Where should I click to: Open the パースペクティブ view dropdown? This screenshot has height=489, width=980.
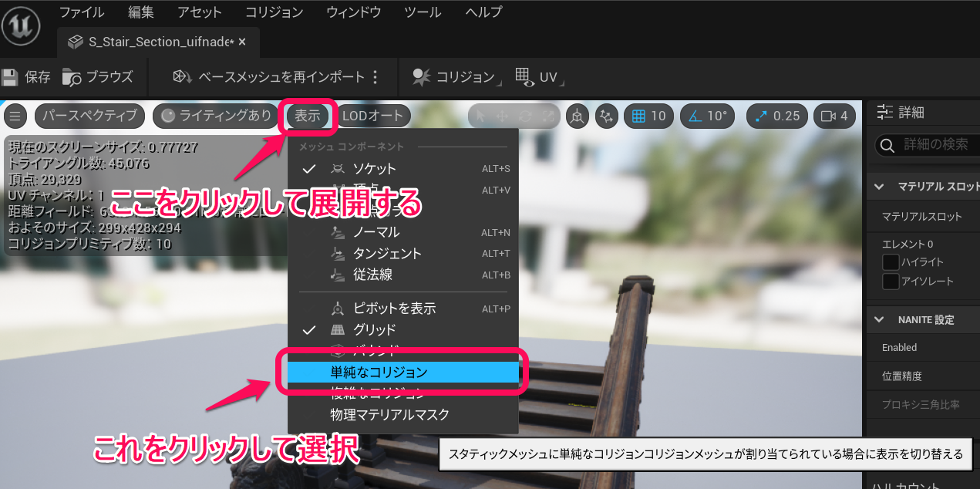pos(90,116)
